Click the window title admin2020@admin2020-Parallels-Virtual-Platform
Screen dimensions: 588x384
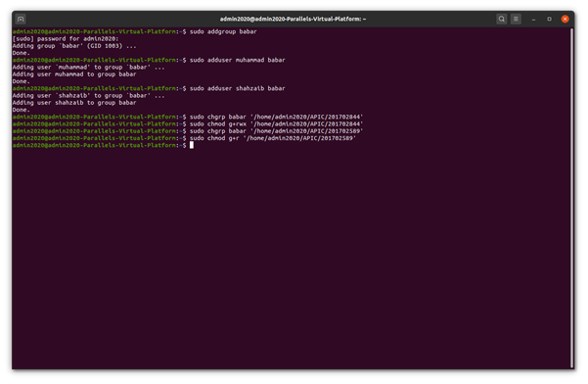click(x=293, y=19)
